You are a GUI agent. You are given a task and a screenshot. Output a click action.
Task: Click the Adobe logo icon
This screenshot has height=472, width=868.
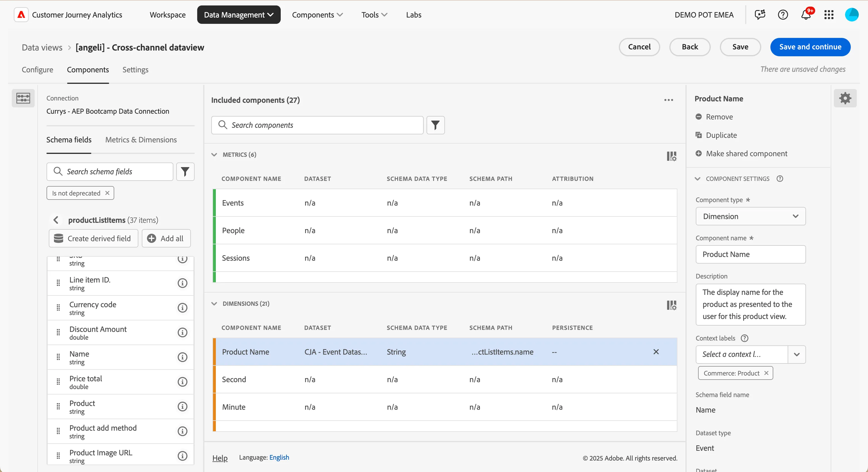21,15
